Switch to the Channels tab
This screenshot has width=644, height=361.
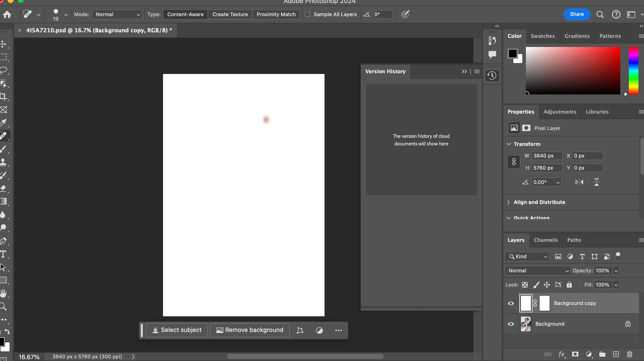[x=546, y=240]
